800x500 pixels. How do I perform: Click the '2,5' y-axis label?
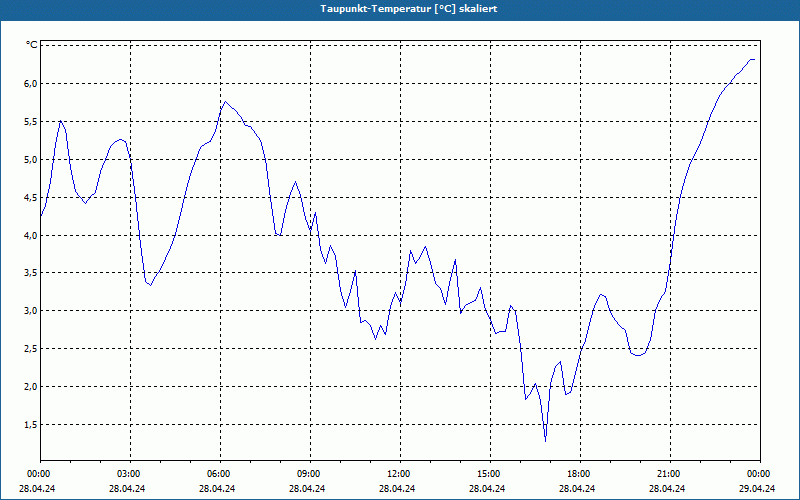click(31, 348)
